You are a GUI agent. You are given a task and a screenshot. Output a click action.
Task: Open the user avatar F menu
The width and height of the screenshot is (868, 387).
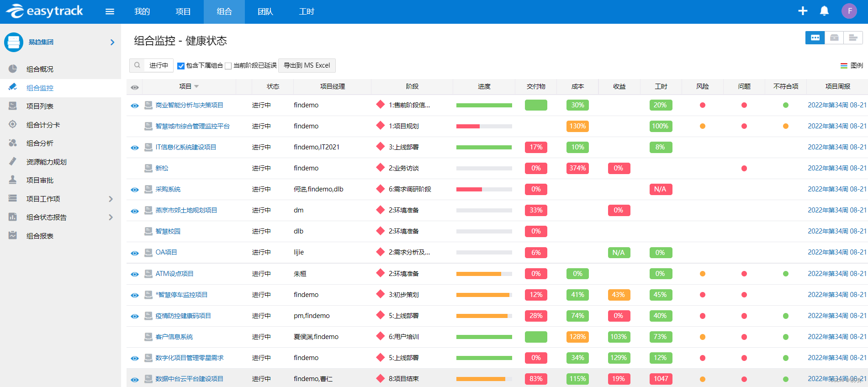click(849, 11)
